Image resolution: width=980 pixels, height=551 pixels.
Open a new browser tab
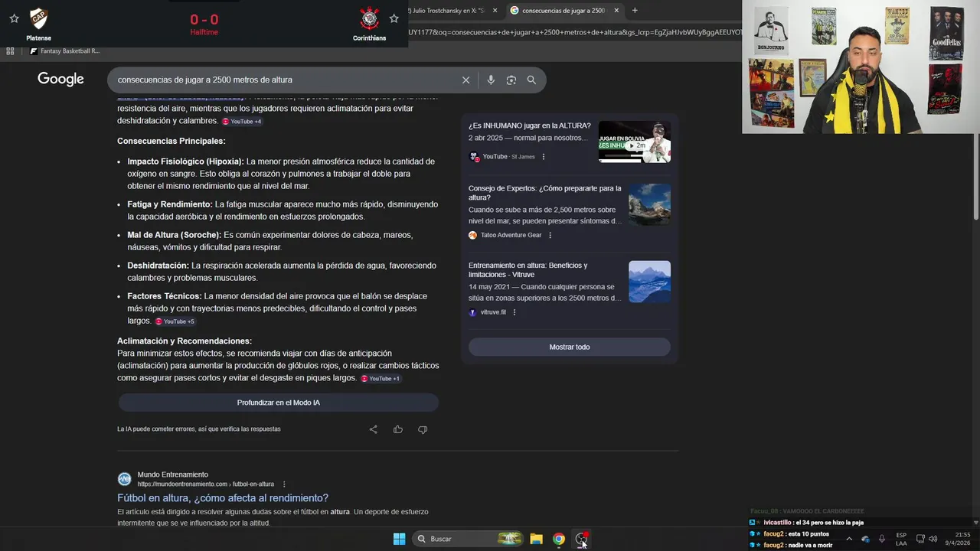pyautogui.click(x=635, y=11)
